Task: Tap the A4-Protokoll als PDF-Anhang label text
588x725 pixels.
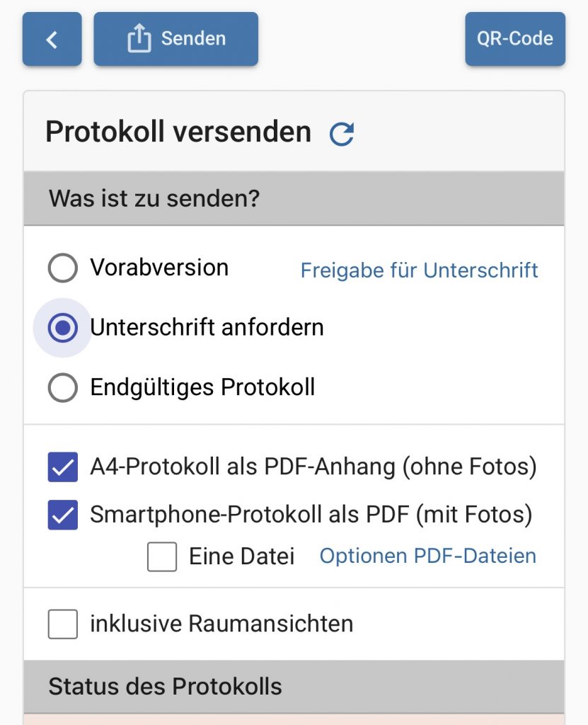Action: click(313, 467)
